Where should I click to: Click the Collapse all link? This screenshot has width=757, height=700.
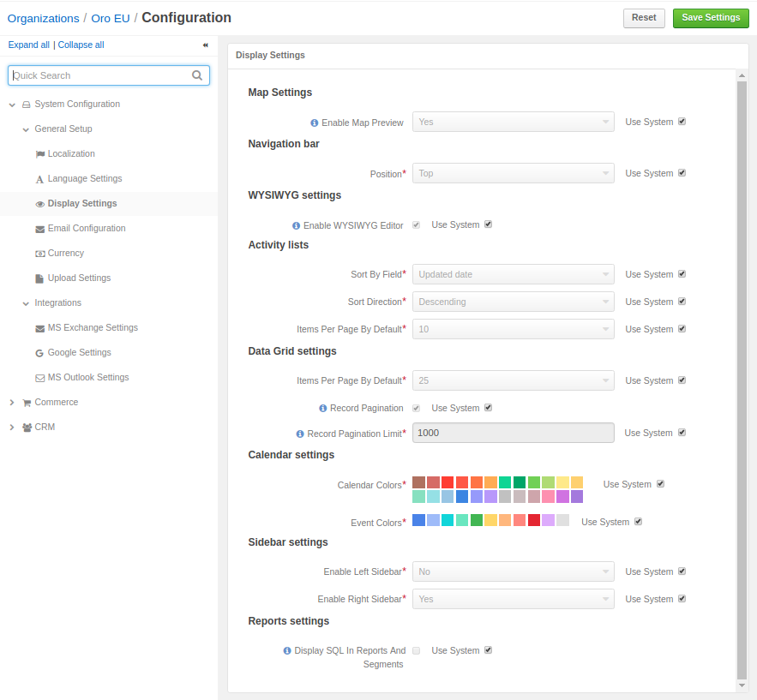[x=81, y=45]
